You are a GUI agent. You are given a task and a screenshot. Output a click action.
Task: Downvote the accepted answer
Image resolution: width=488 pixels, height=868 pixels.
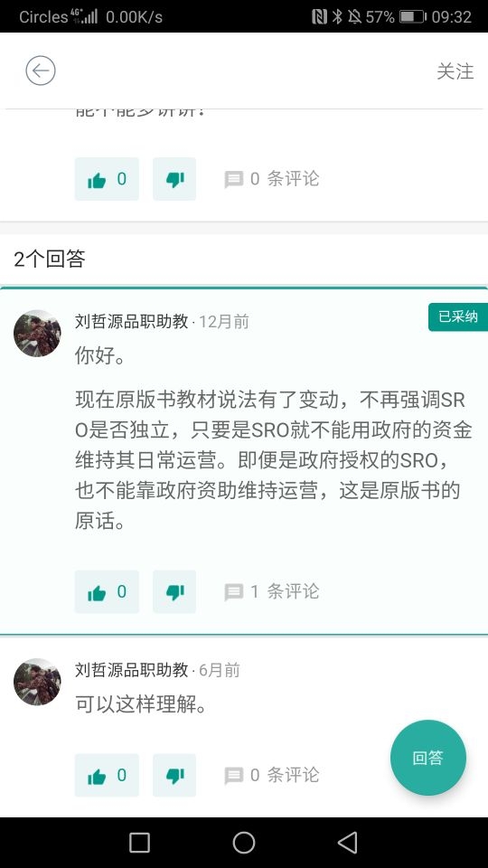coord(174,591)
